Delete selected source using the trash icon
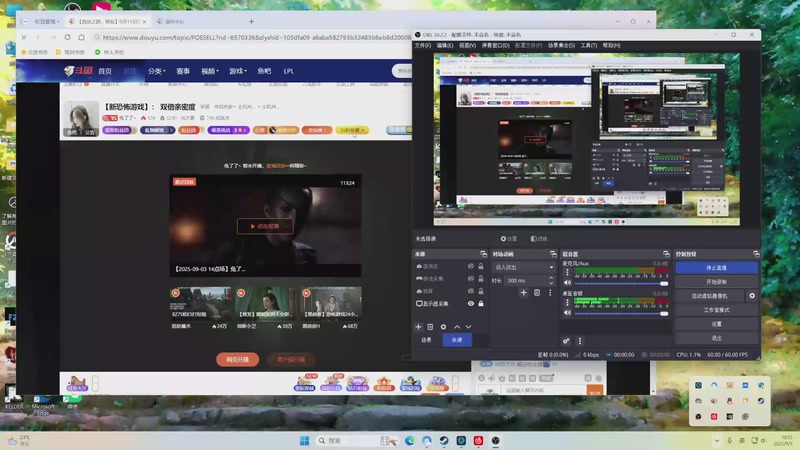Image resolution: width=800 pixels, height=450 pixels. 430,327
